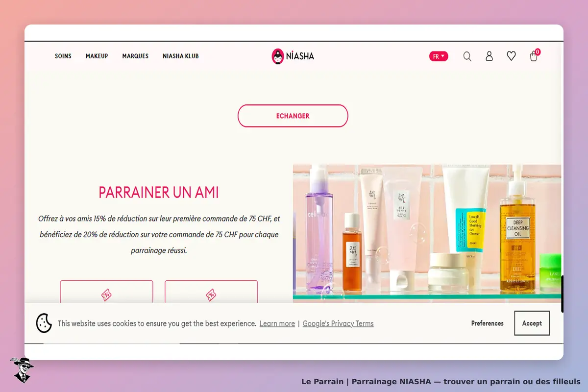Click the referral offer description paragraph
The height and width of the screenshot is (392, 588).
[x=159, y=234]
